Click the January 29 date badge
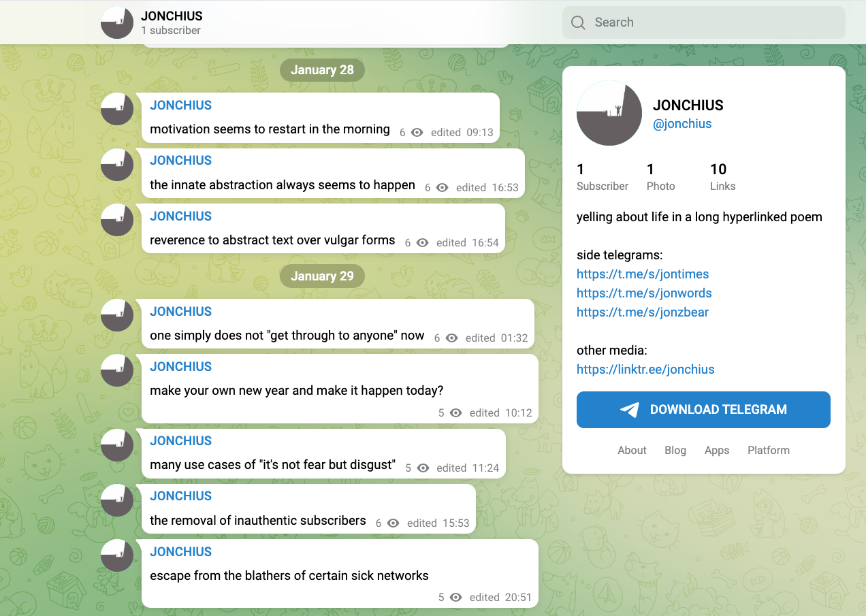This screenshot has width=866, height=616. [322, 276]
